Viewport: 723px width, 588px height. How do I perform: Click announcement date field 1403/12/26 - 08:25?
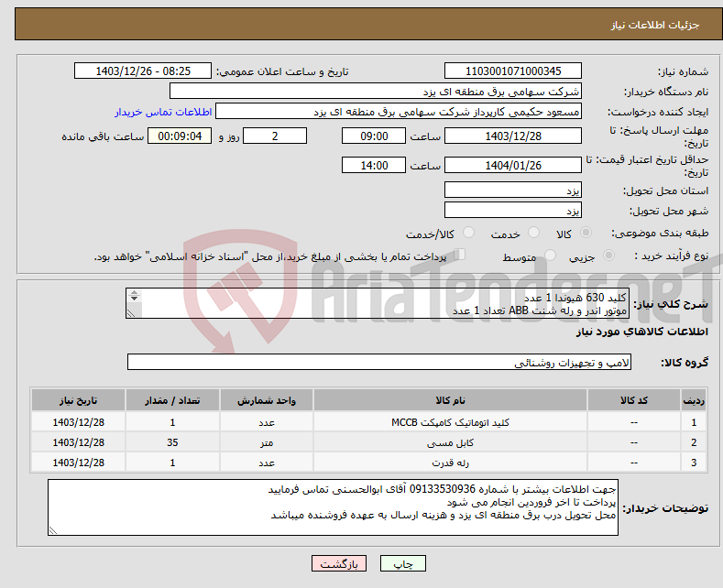coord(142,71)
